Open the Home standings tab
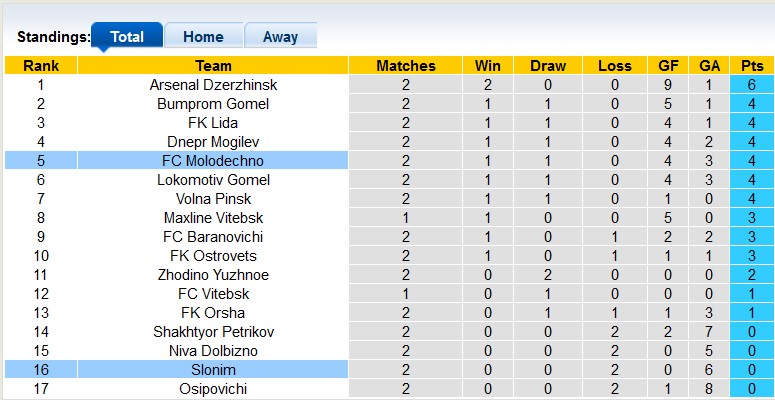 click(203, 37)
